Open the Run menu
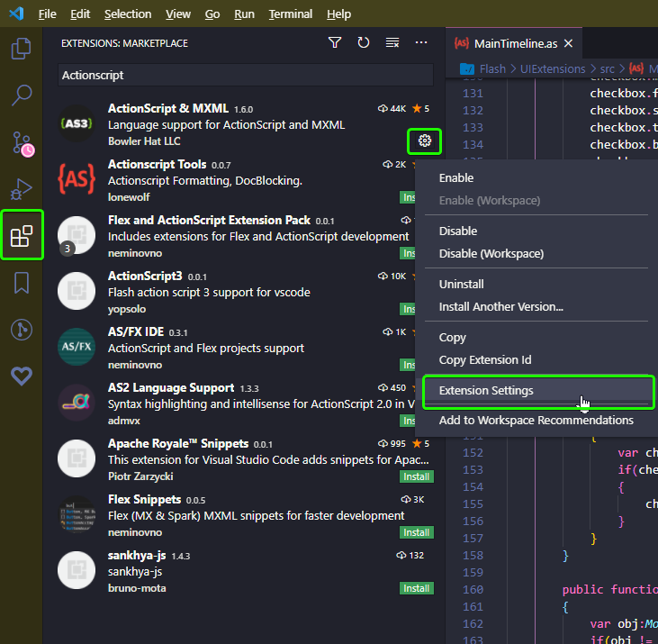Image resolution: width=658 pixels, height=644 pixels. click(x=244, y=14)
